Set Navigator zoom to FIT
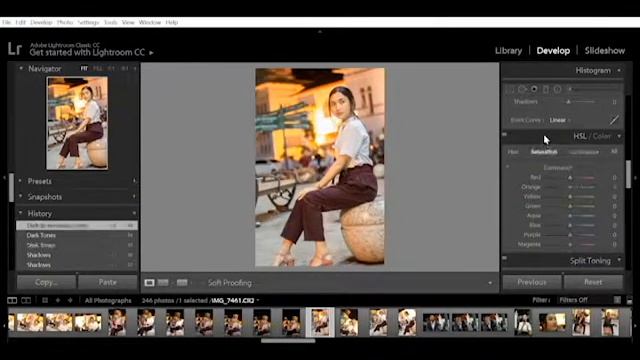 click(x=84, y=69)
